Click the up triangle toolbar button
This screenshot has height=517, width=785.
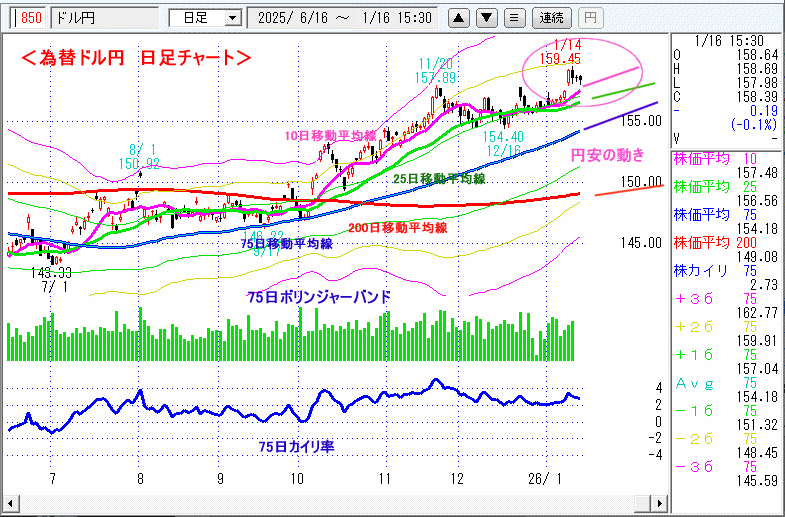coord(460,18)
